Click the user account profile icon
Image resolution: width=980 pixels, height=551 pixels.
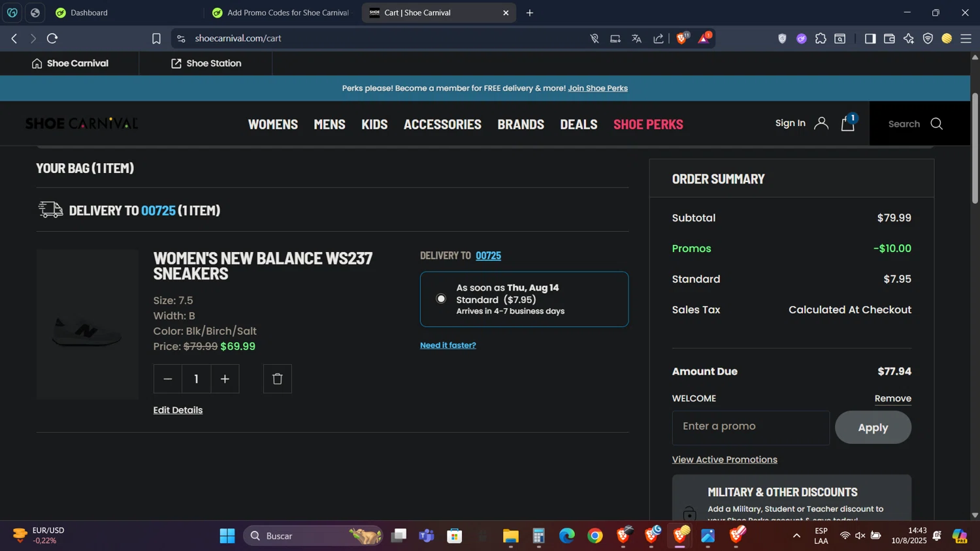[821, 123]
